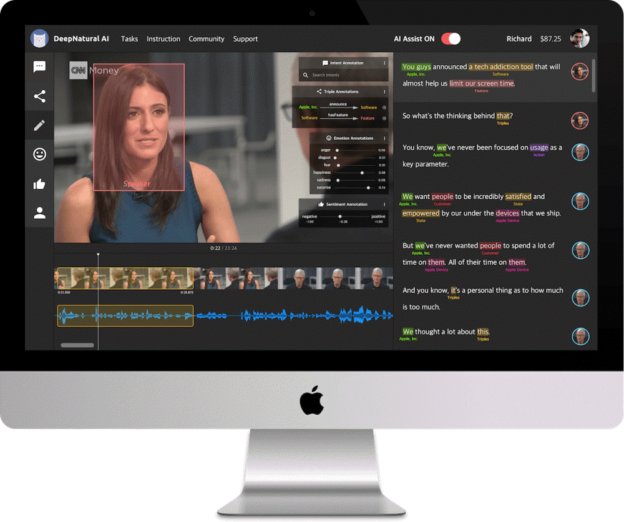Click the DeepNatural AI cat logo
Screen dimensions: 624x522
point(40,39)
